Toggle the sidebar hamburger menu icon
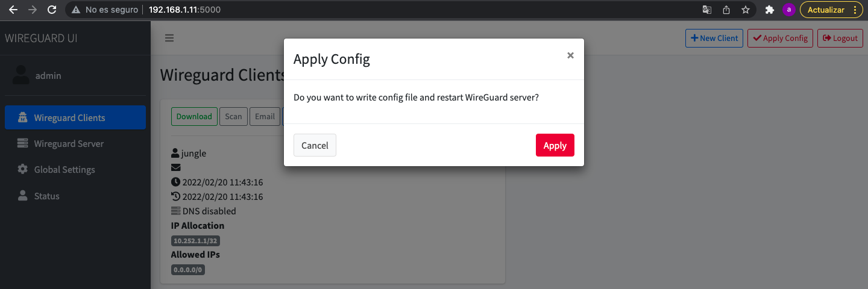Viewport: 868px width, 289px height. pos(169,38)
